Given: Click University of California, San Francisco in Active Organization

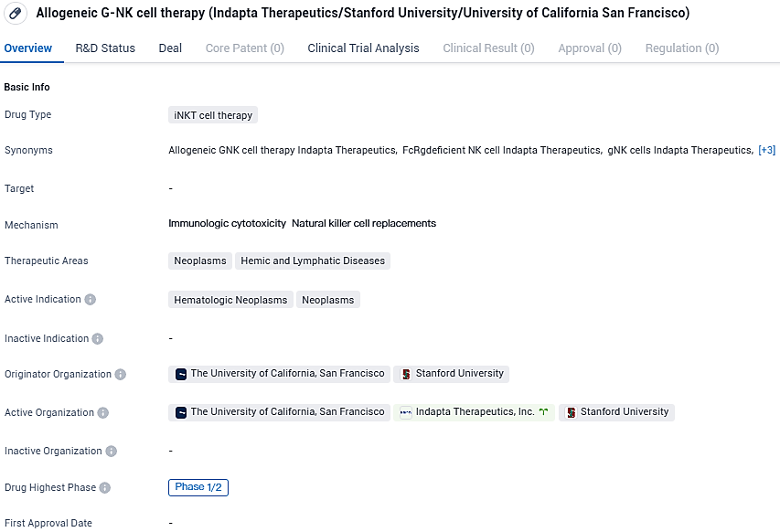Looking at the screenshot, I should [286, 412].
